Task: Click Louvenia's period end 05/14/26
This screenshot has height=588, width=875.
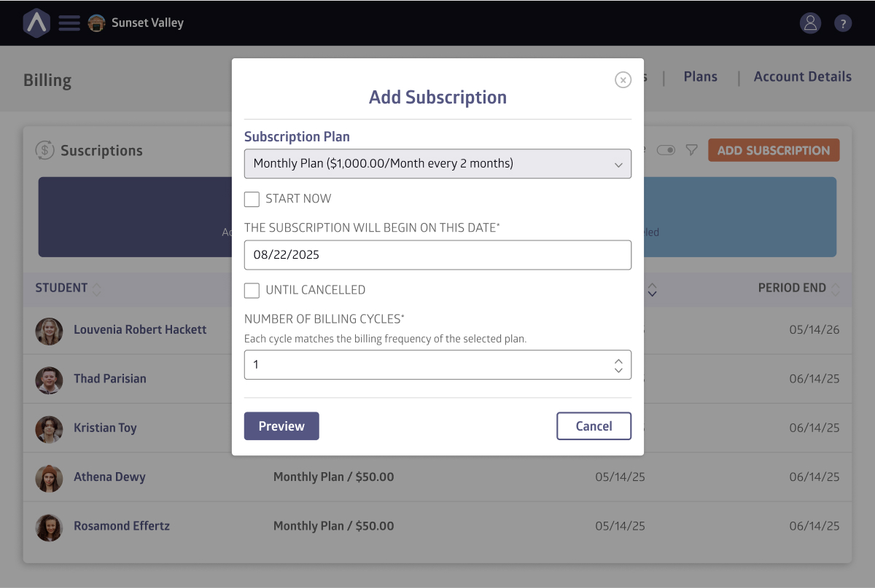Action: tap(814, 330)
